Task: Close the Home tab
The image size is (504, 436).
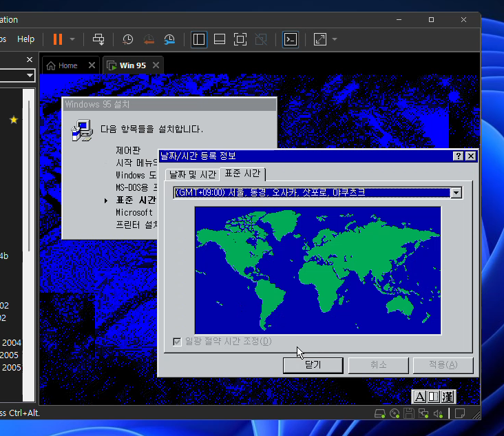Action: pos(92,65)
